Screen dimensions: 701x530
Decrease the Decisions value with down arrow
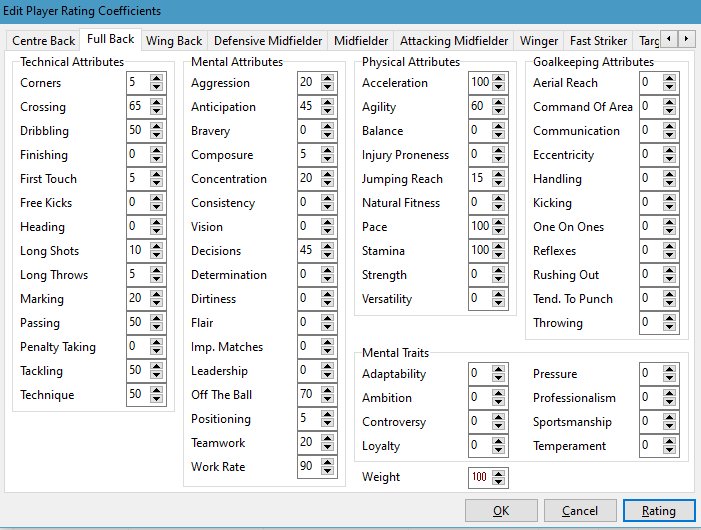tap(327, 255)
